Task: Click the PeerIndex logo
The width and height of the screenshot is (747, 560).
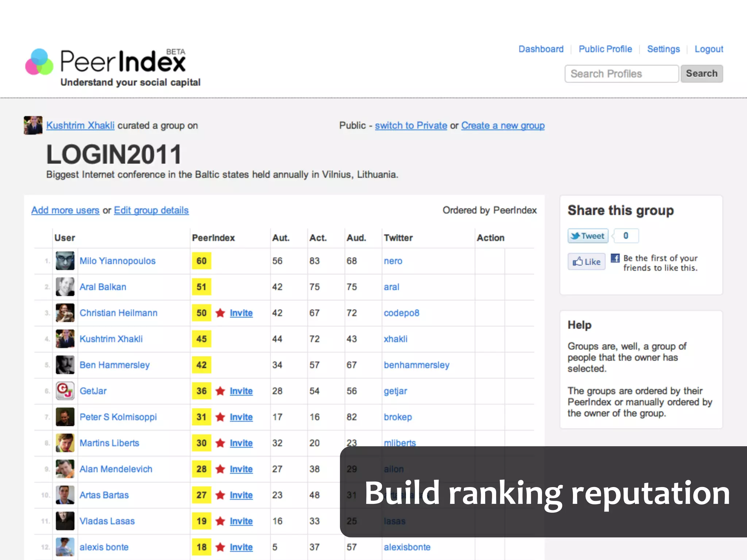Action: 112,67
